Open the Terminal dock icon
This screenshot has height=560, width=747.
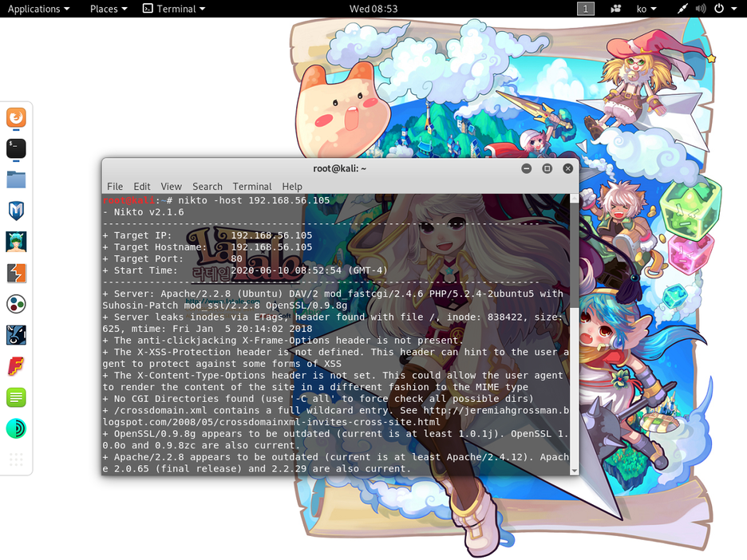point(16,148)
